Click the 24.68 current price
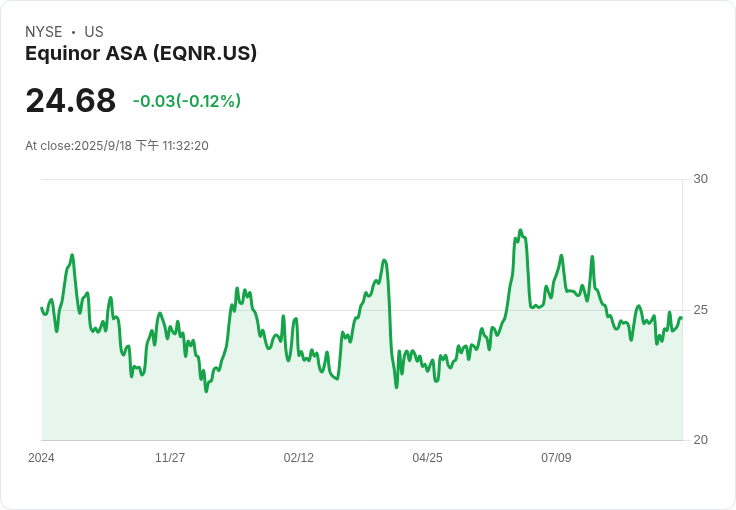 point(70,101)
